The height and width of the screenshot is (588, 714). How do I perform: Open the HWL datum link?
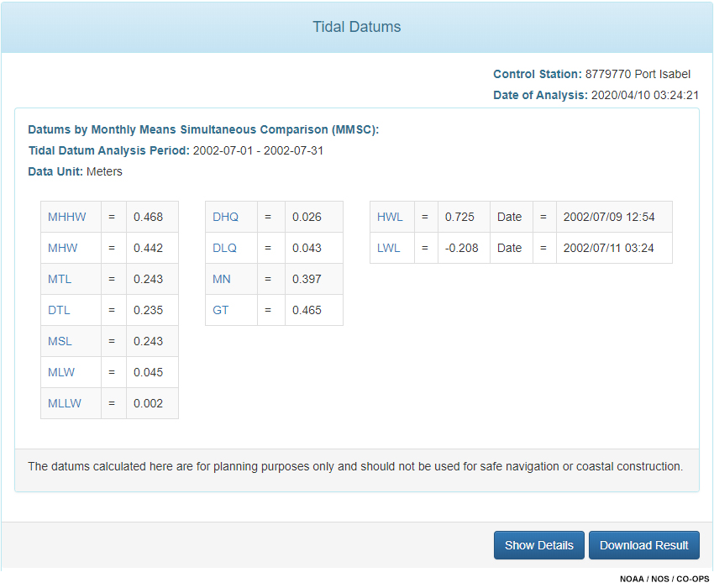pos(390,217)
